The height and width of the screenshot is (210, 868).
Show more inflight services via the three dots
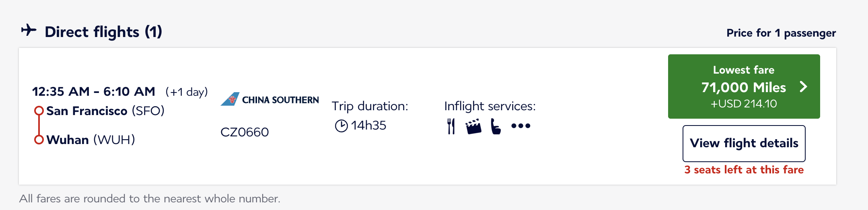[x=521, y=126]
